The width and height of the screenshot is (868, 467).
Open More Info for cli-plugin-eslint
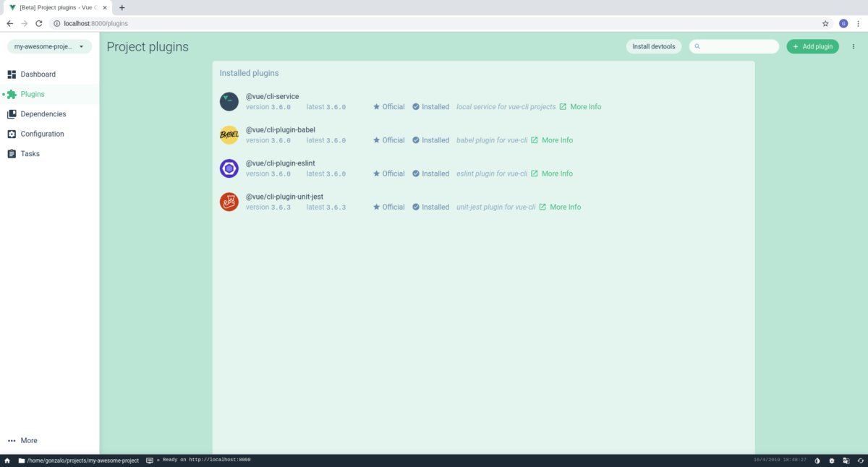click(x=552, y=173)
